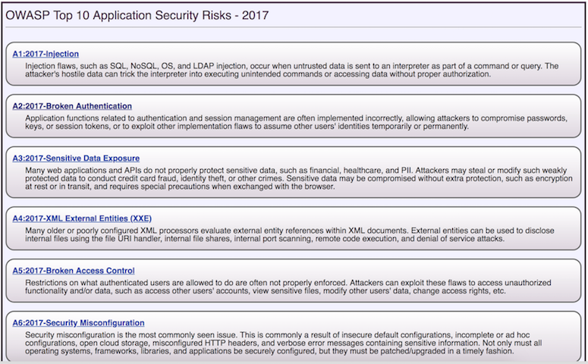
Task: Click the paragraph starting 'Many older or poorly configured XML'
Action: (290, 234)
